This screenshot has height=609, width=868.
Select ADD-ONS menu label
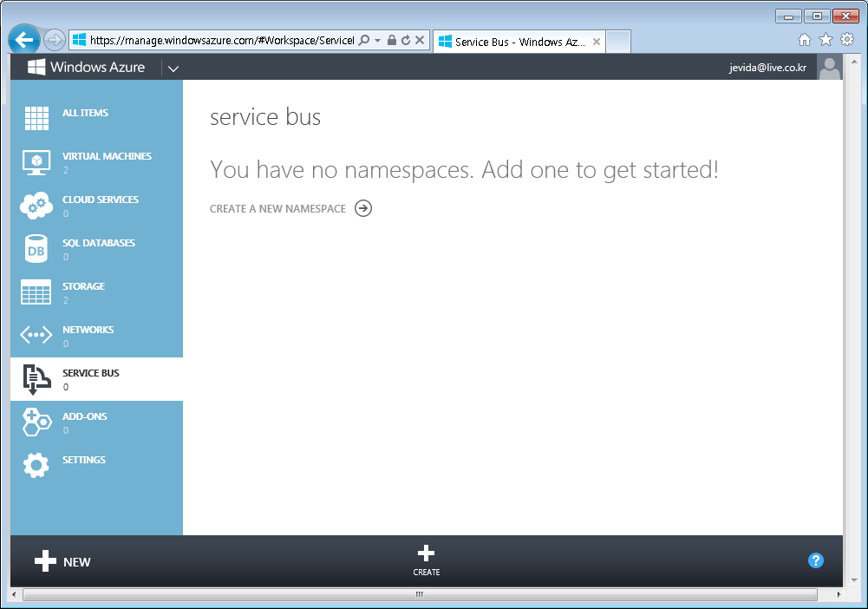tap(85, 416)
